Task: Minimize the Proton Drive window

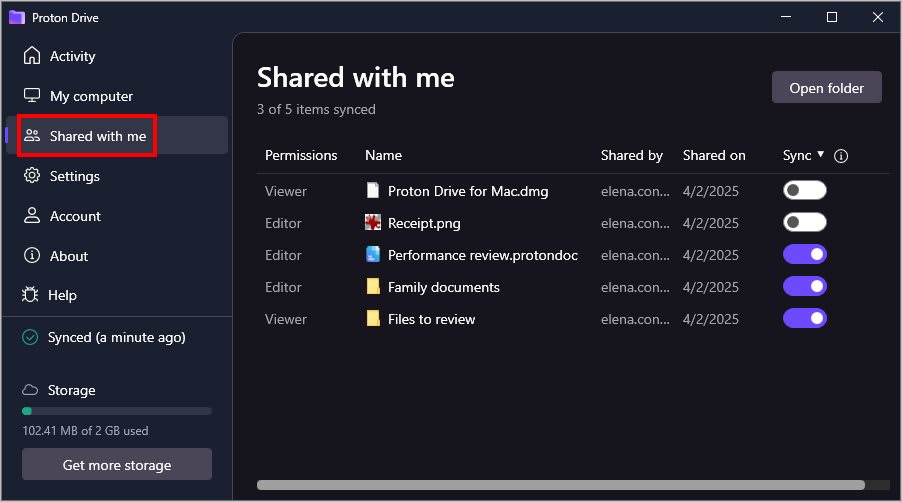Action: [x=786, y=17]
